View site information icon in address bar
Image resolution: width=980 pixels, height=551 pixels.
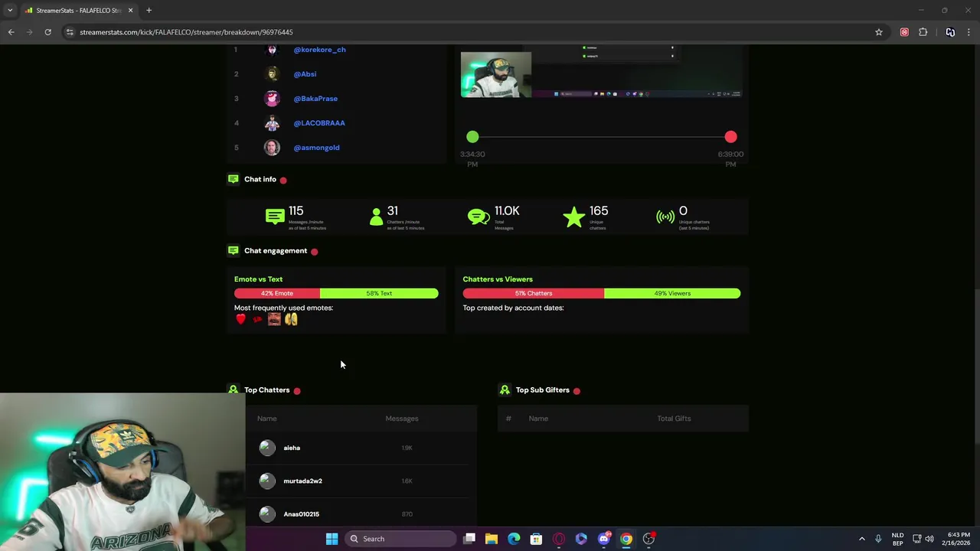pos(70,32)
